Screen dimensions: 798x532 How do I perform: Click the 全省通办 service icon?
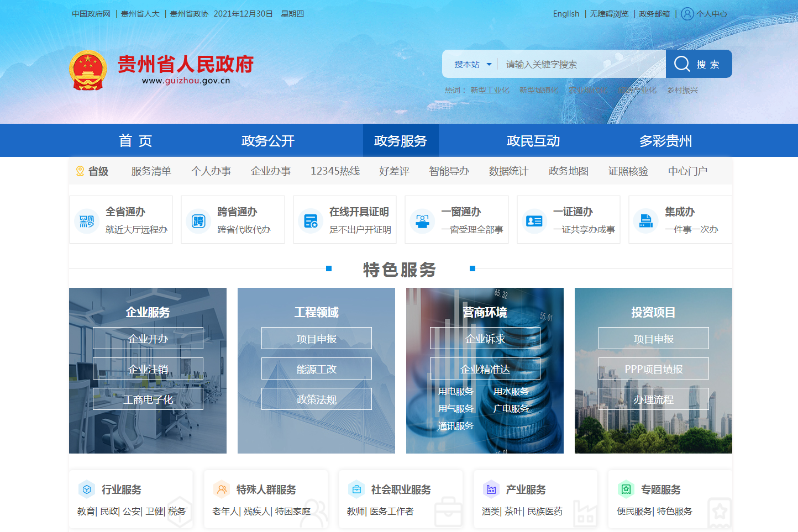pos(87,221)
